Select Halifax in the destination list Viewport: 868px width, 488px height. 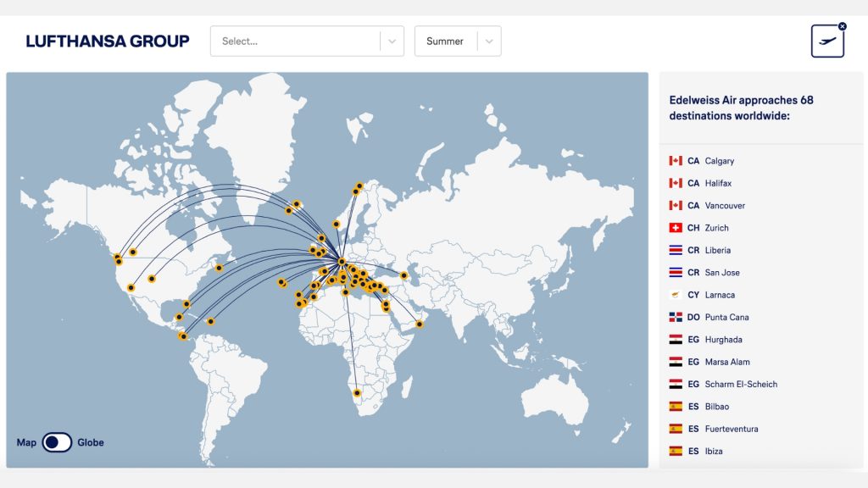click(x=718, y=183)
